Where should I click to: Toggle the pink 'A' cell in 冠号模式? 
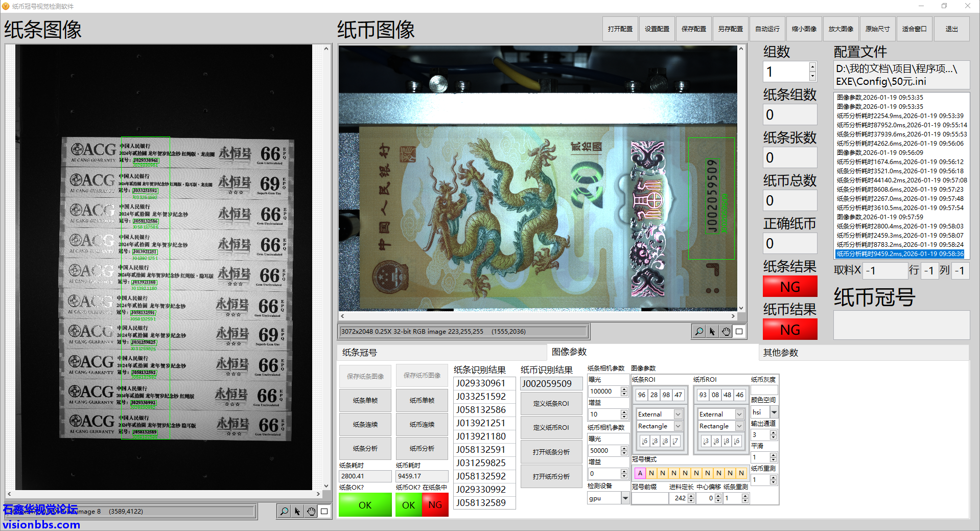[640, 473]
